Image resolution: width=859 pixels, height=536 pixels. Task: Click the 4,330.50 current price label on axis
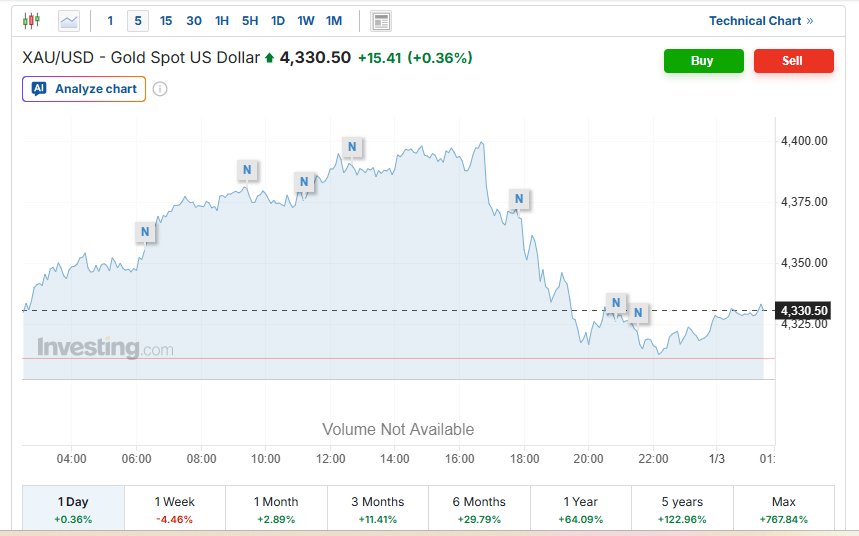[x=804, y=310]
